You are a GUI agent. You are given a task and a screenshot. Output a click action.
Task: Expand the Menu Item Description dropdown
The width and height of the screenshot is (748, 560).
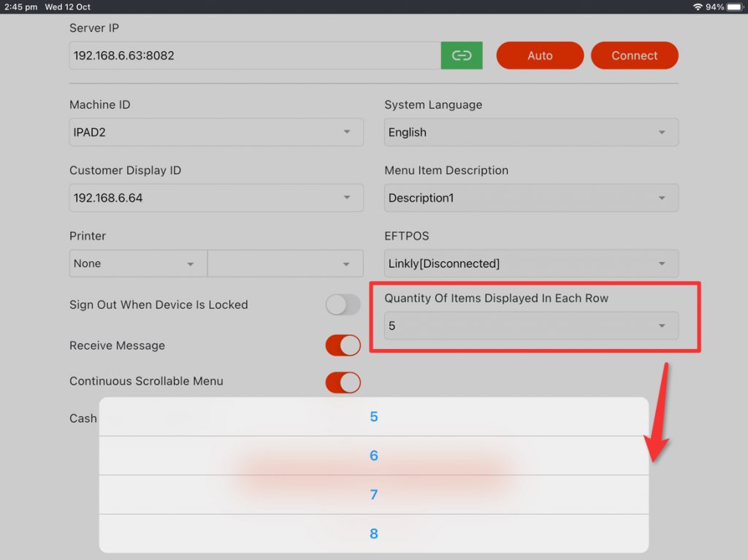click(531, 198)
